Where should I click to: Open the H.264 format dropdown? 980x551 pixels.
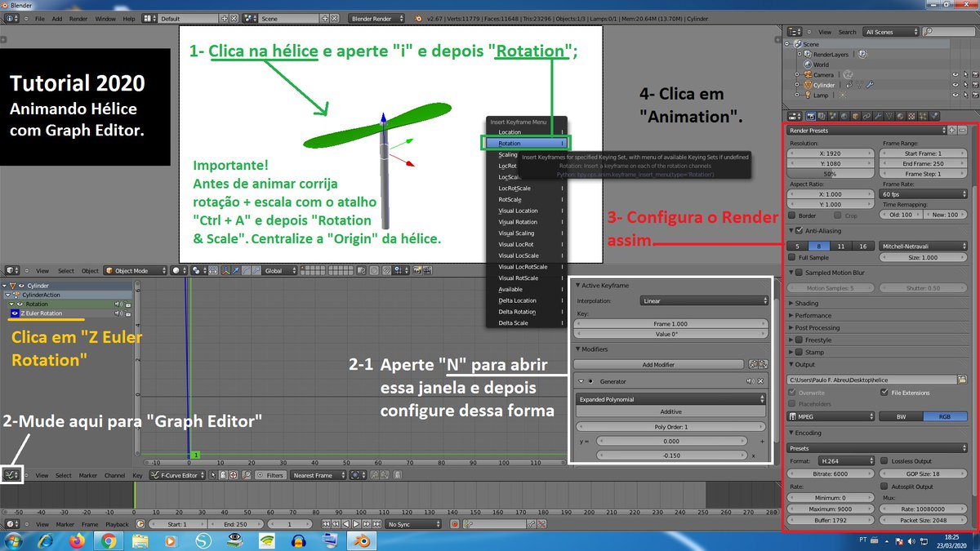coord(846,461)
